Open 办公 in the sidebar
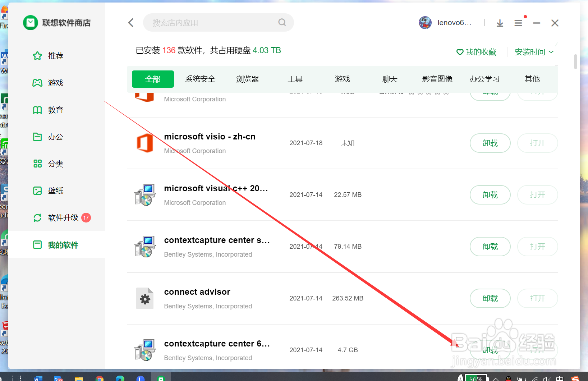The height and width of the screenshot is (381, 588). (48, 137)
